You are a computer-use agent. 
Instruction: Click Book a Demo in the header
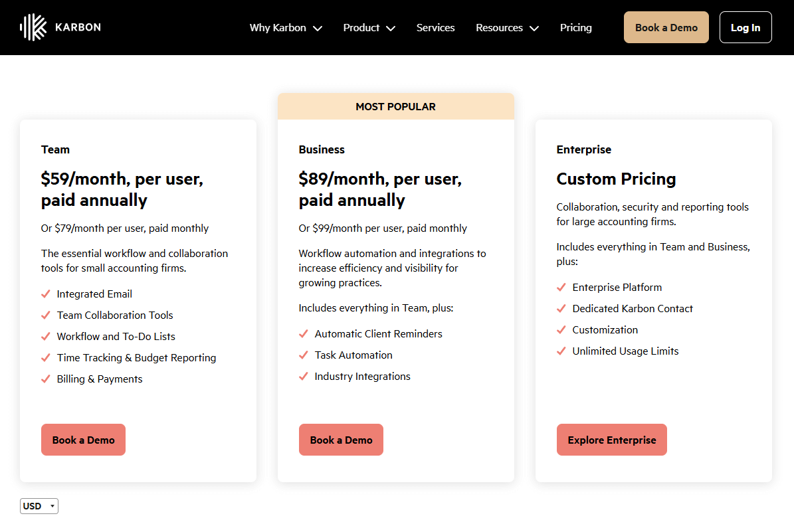(666, 27)
